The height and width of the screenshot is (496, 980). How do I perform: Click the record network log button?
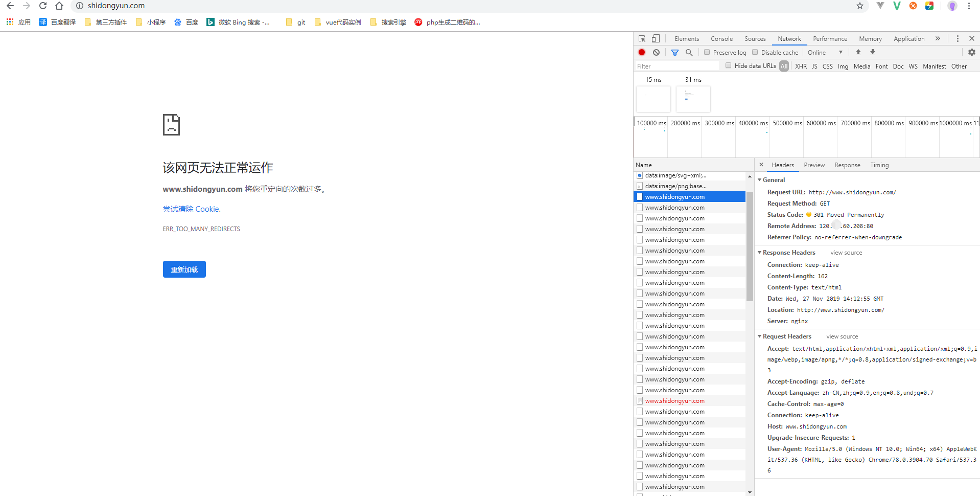pyautogui.click(x=642, y=52)
